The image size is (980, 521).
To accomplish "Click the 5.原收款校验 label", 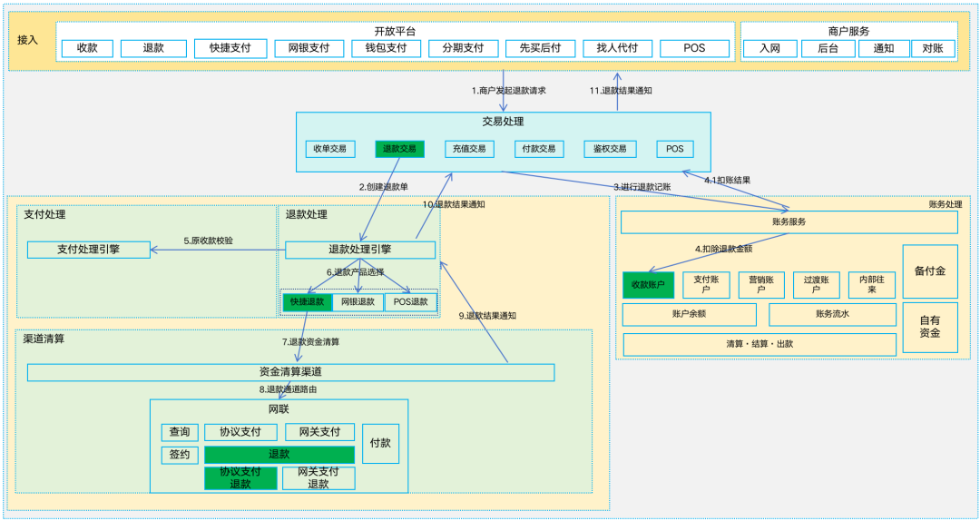I will (x=208, y=241).
